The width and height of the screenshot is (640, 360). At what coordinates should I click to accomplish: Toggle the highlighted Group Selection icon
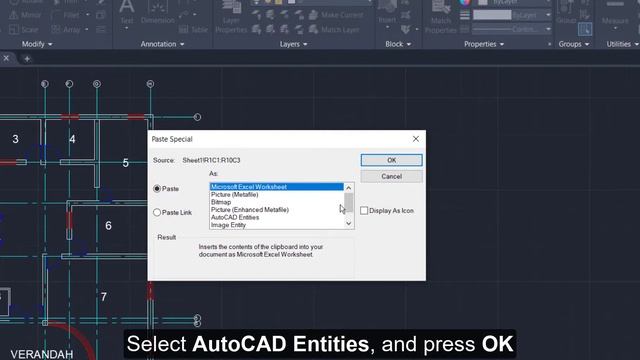tap(585, 29)
